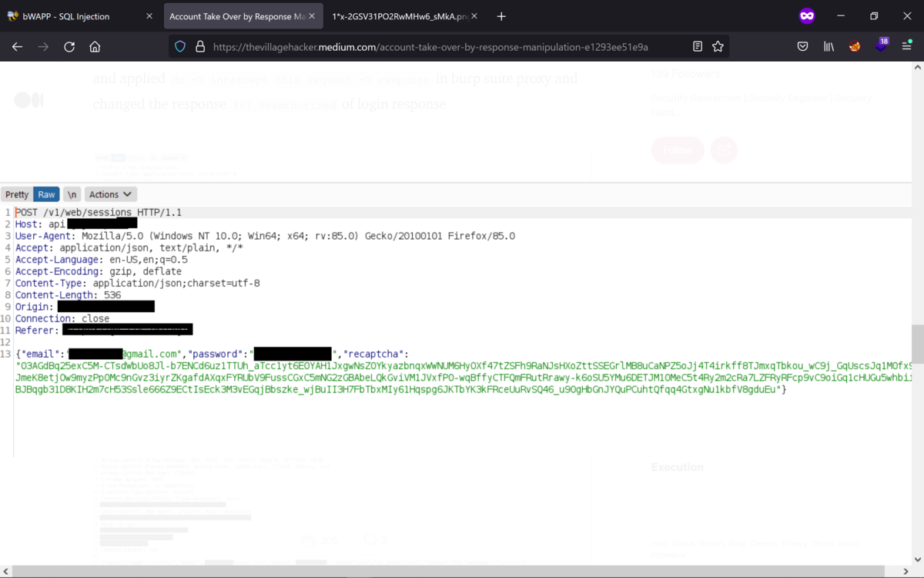Click the Origin header label
Screen dimensions: 924x578
point(35,307)
